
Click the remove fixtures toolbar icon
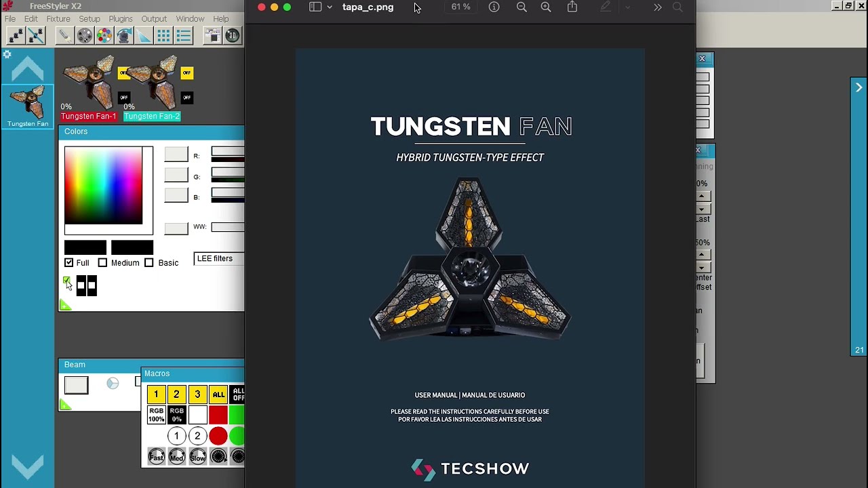pyautogui.click(x=36, y=35)
